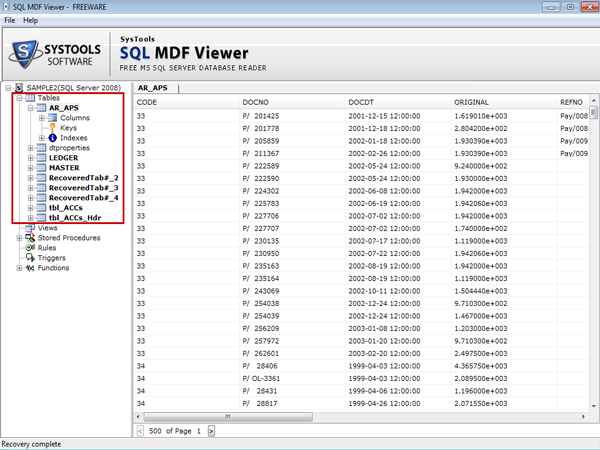Image resolution: width=600 pixels, height=450 pixels.
Task: Click the Functions node icon
Action: 30,268
